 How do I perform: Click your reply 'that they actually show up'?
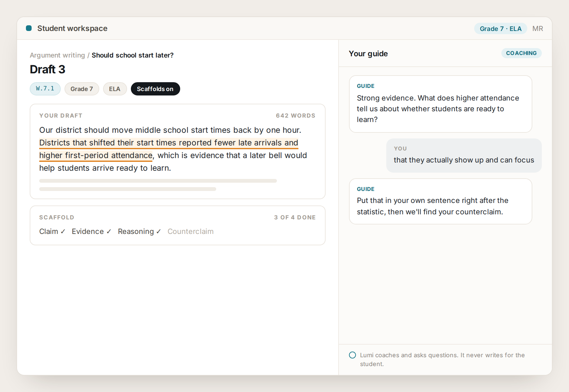[464, 156]
